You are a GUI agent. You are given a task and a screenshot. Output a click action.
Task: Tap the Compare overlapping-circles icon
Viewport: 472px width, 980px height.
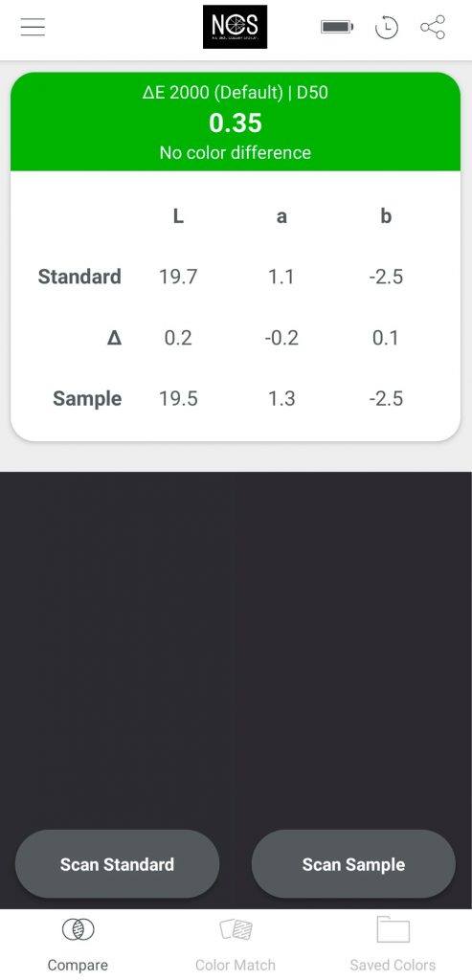79,930
